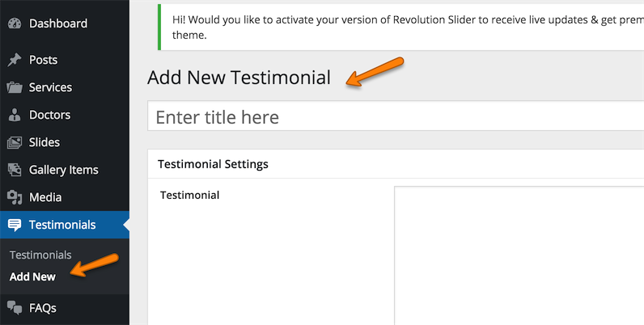
Task: Open the Testimonials submenu link
Action: [x=40, y=255]
